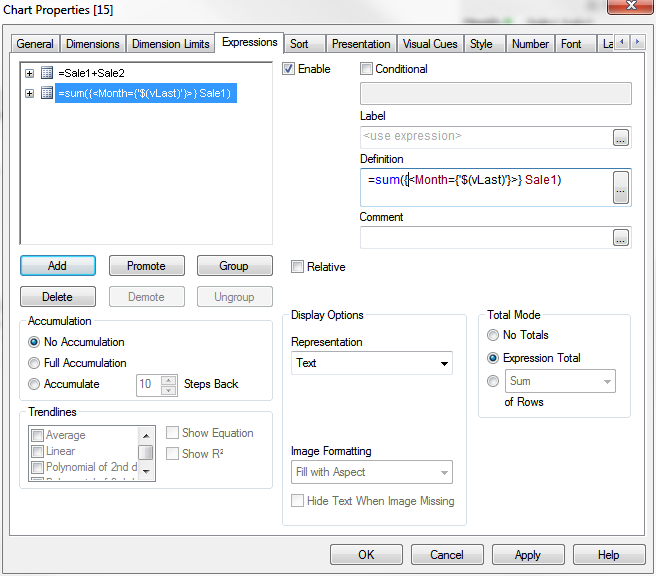Select No Totals radio button
Screen dimensions: 656x576
493,335
